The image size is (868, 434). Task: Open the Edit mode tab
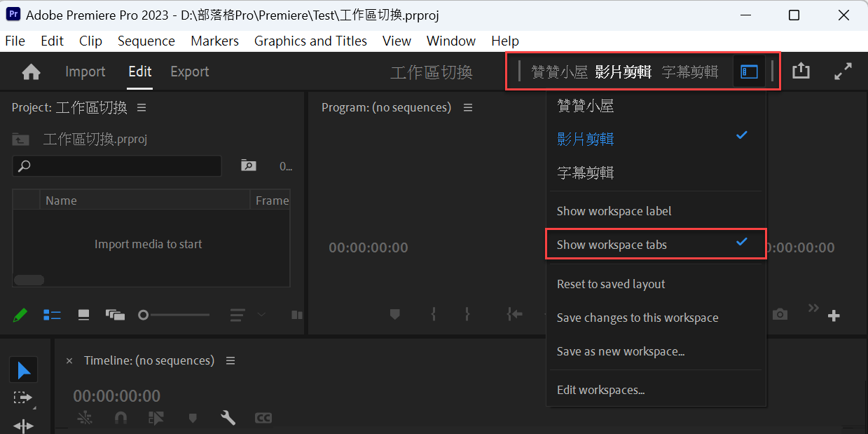140,72
